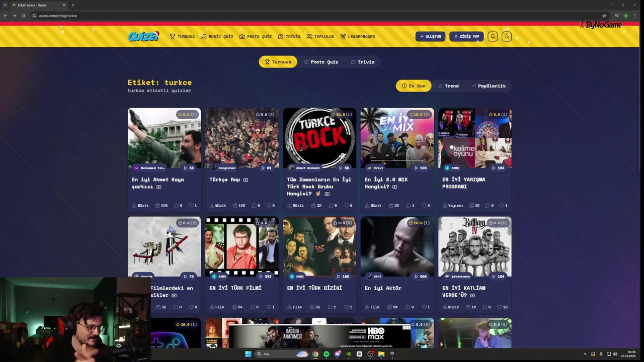This screenshot has width=644, height=362.
Task: Open Topluluk in the top navigation
Action: (320, 37)
